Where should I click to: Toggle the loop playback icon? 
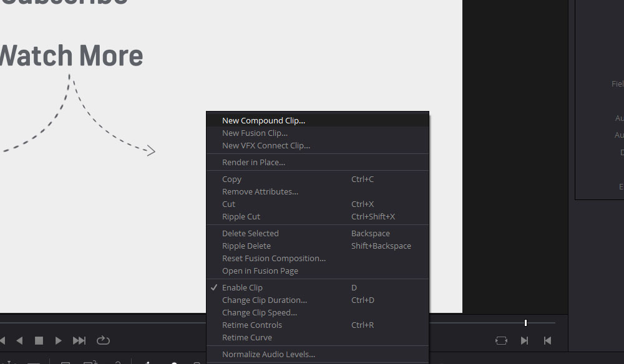[103, 340]
